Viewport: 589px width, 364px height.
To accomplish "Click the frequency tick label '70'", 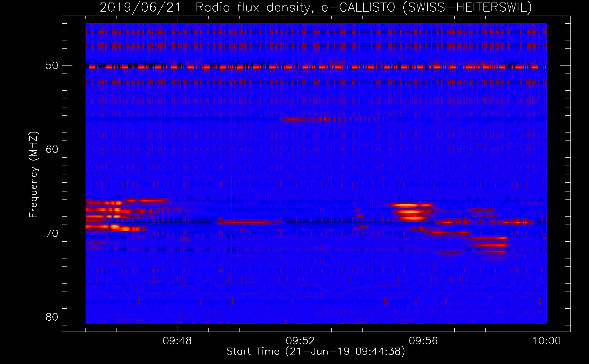I will [52, 233].
